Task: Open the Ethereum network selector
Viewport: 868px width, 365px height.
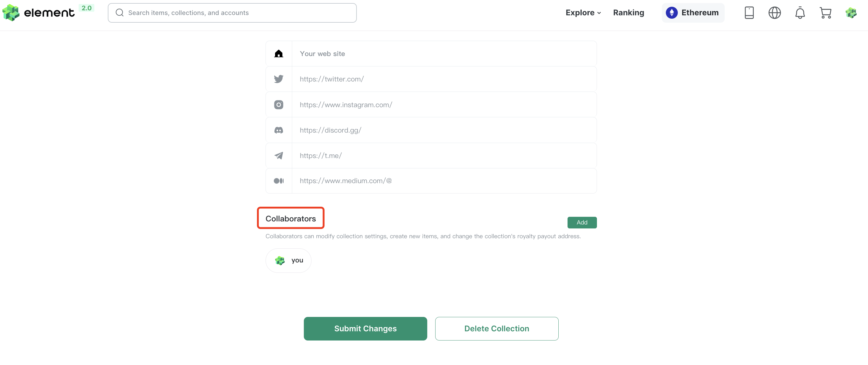Action: coord(693,13)
